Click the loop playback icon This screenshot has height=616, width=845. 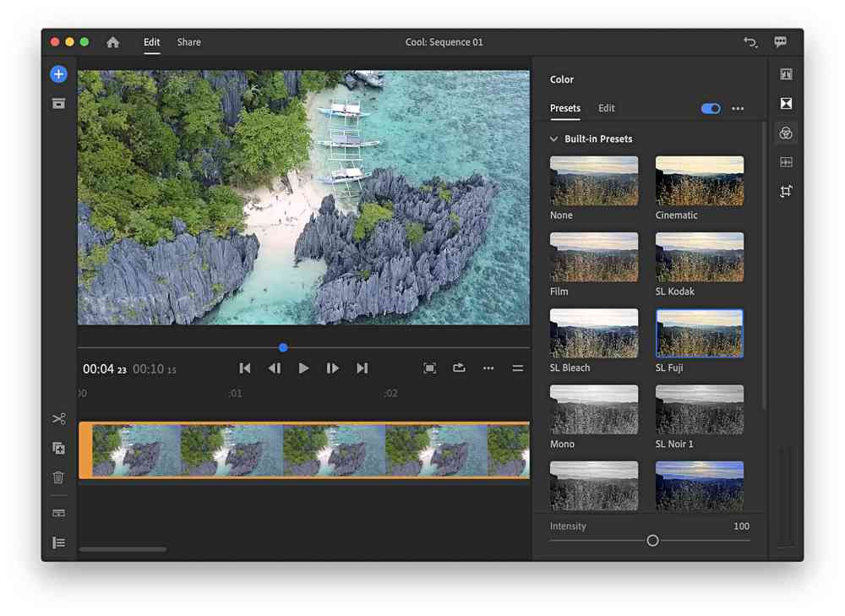[x=459, y=368]
